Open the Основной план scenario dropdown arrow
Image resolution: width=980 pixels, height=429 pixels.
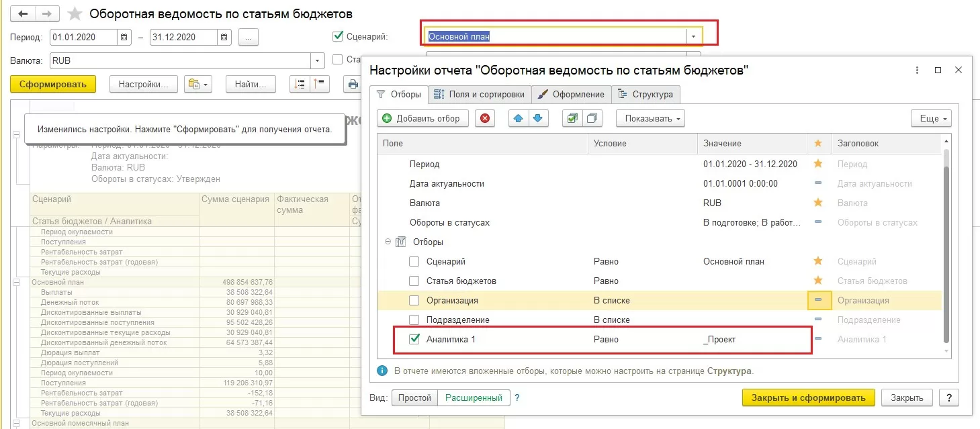coord(693,37)
